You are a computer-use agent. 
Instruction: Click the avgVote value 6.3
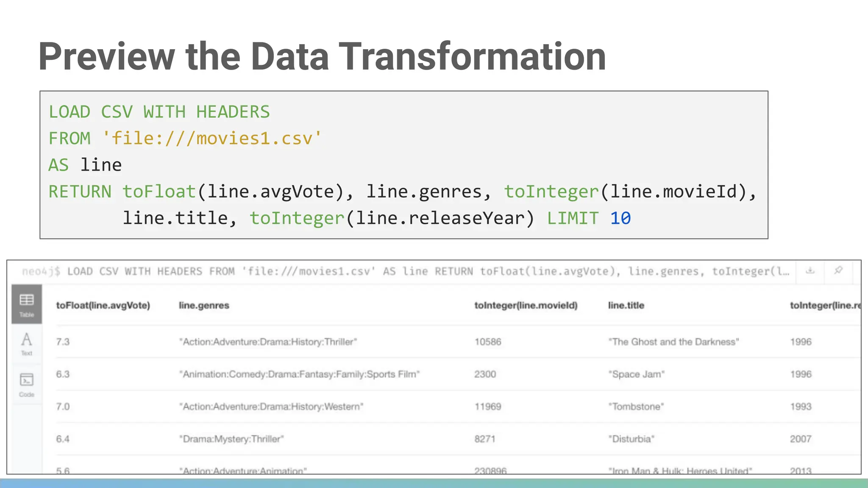63,374
